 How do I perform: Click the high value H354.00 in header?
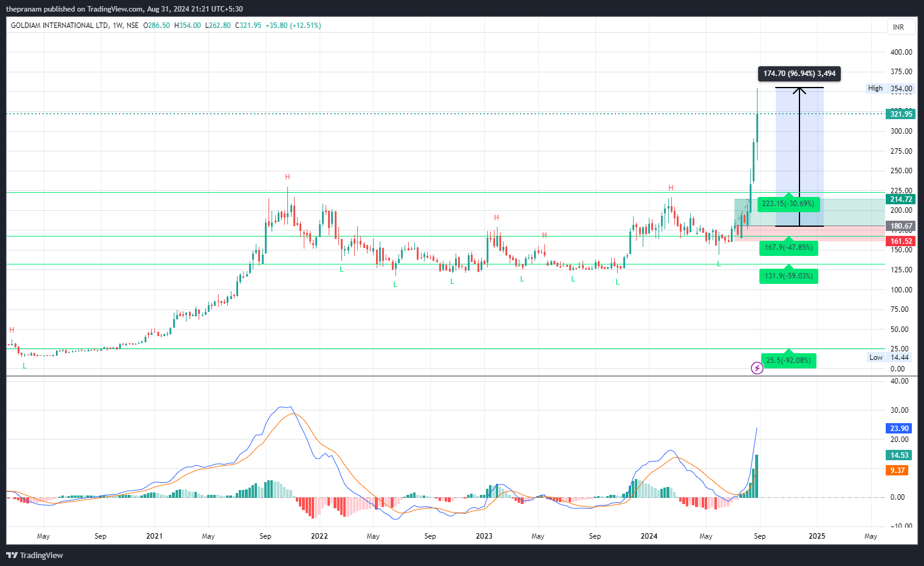(x=187, y=26)
